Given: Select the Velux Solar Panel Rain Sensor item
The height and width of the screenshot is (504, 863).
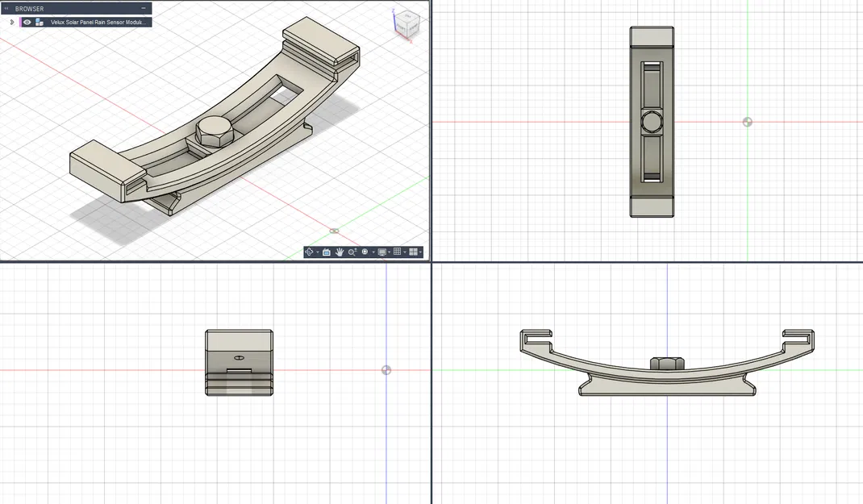Looking at the screenshot, I should [x=98, y=22].
